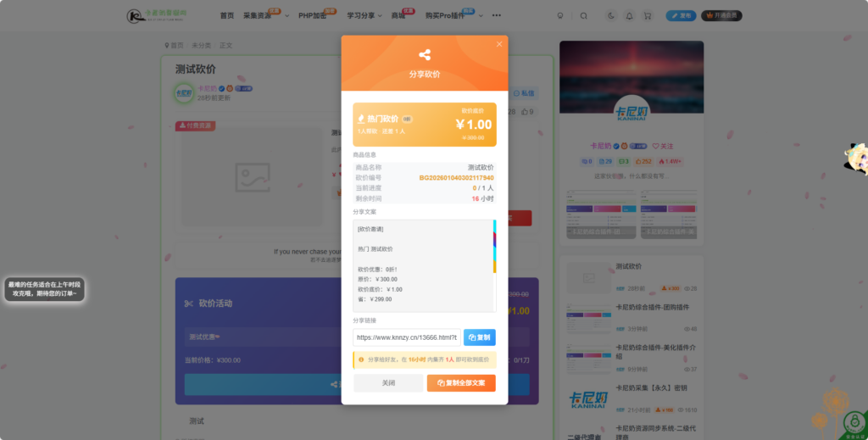Open notifications via the bell icon
This screenshot has width=868, height=440.
630,16
